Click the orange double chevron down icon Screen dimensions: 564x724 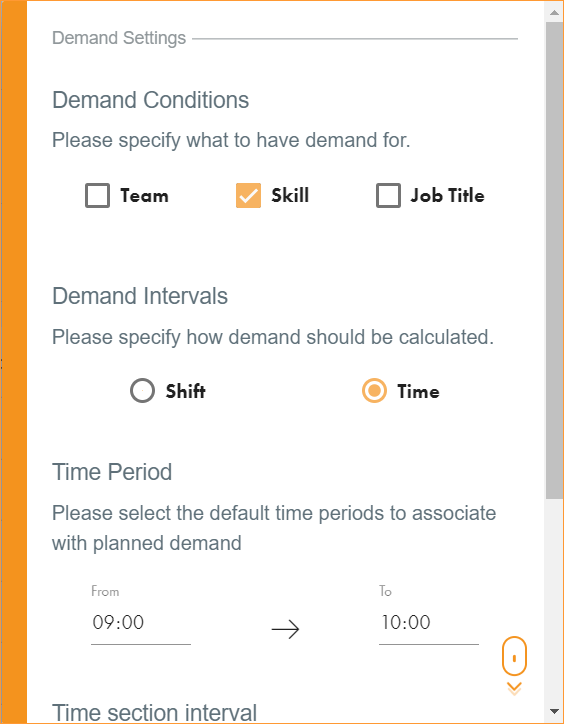pos(514,688)
